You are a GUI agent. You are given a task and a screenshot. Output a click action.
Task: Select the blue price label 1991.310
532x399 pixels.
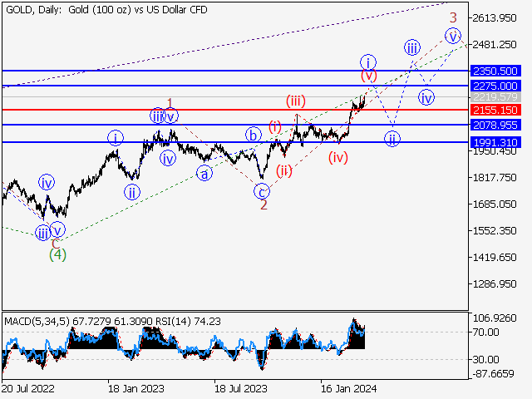pos(495,142)
